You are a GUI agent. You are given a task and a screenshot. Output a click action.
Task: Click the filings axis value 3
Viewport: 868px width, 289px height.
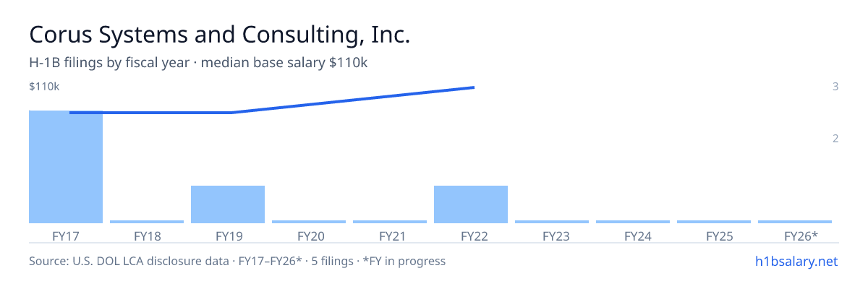(835, 87)
